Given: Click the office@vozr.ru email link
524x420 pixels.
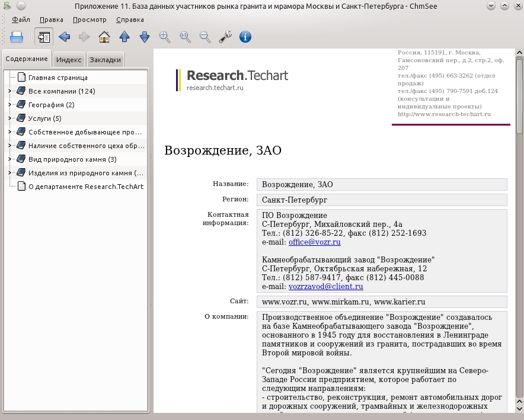Looking at the screenshot, I should click(315, 242).
